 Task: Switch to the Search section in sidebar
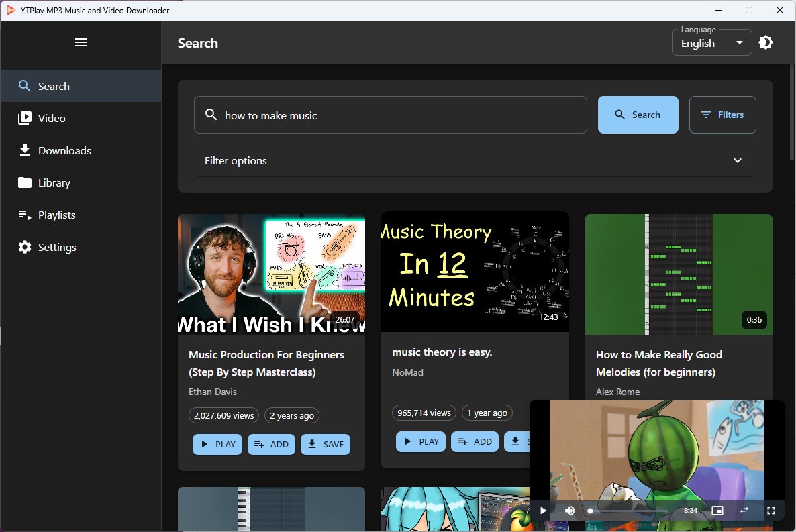[x=25, y=86]
